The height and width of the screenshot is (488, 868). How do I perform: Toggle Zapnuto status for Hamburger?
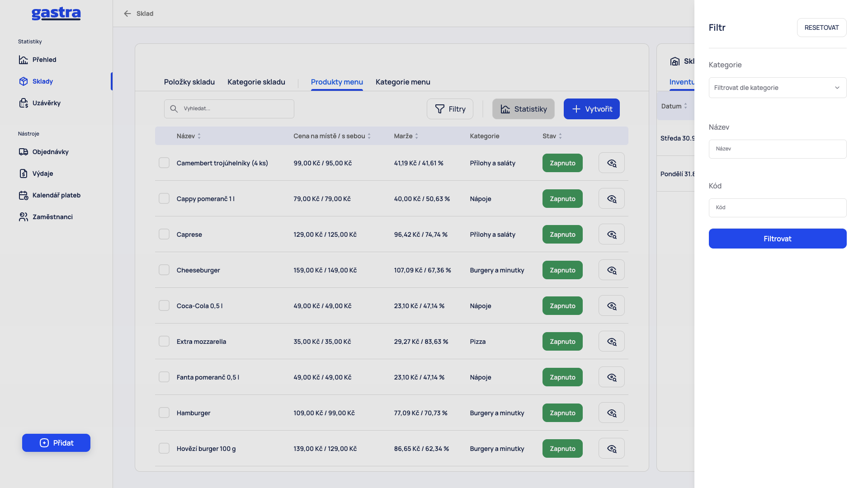[562, 413]
